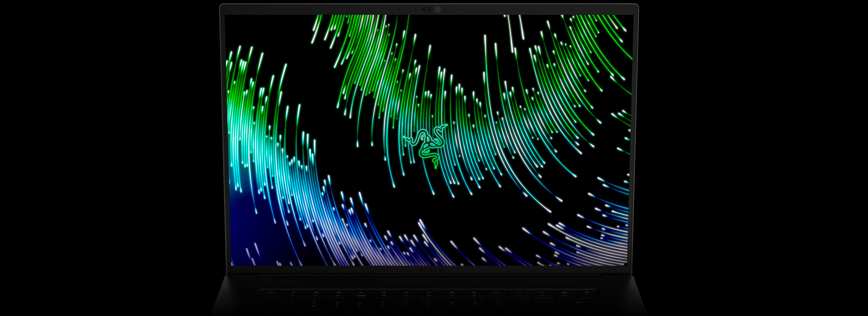The image size is (868, 316).
Task: Click the webcam lens on top bezel
Action: (437, 9)
